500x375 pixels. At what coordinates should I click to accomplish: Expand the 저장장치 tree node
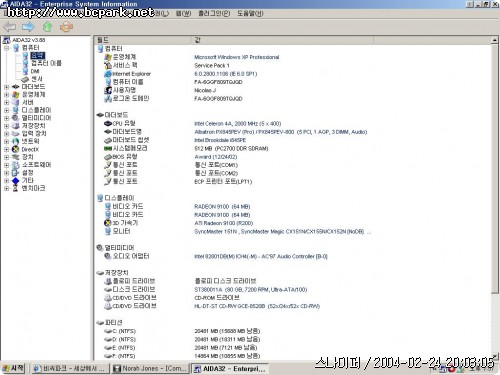6,126
